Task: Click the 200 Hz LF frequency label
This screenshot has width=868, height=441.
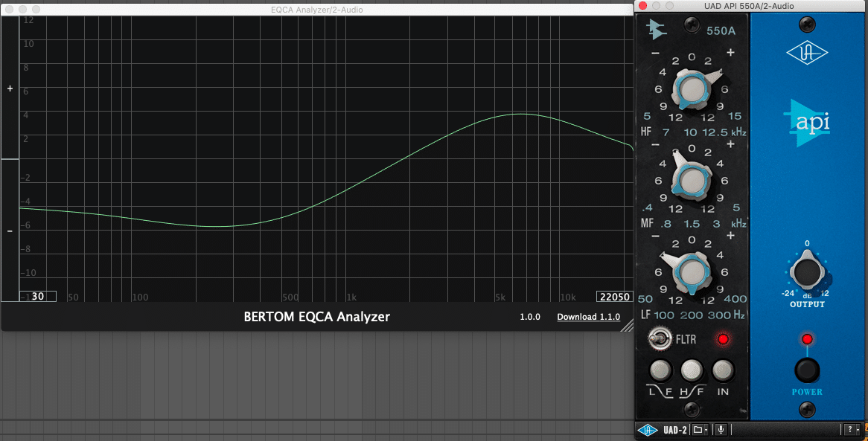Action: point(691,315)
